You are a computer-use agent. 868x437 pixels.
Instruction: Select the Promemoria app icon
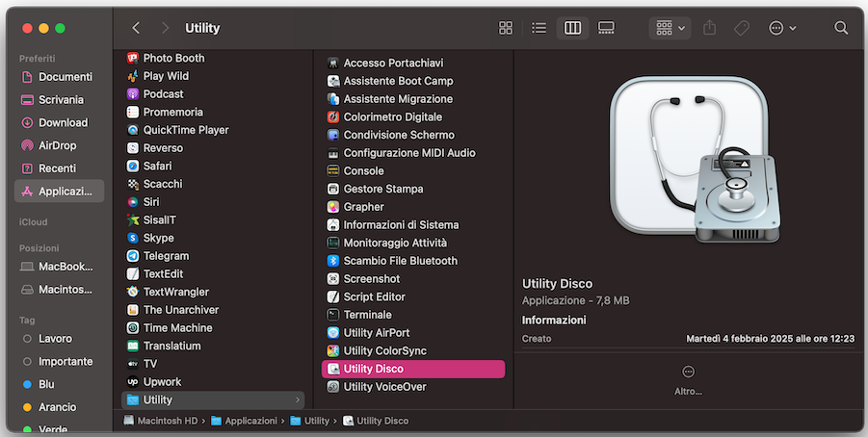[x=133, y=112]
